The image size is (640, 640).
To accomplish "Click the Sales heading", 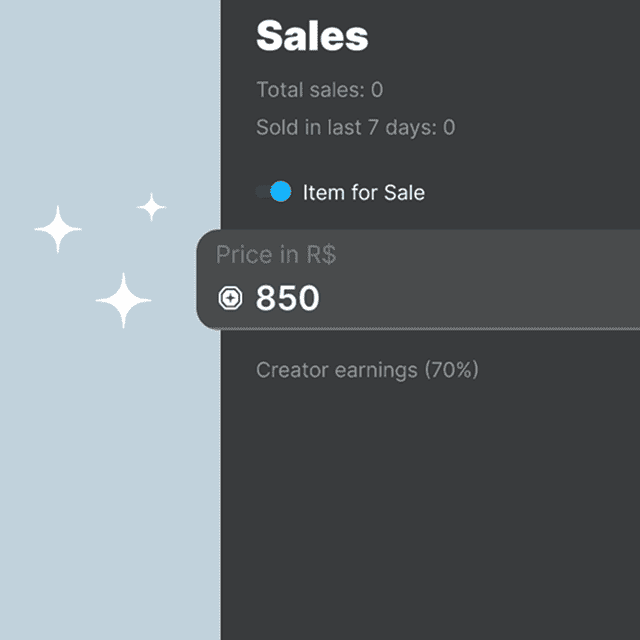I will [312, 36].
